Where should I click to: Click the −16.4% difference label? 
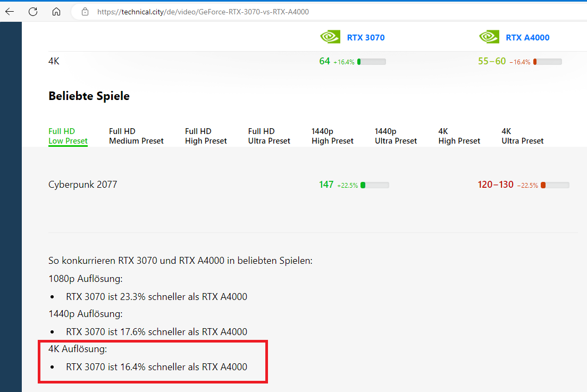pyautogui.click(x=519, y=62)
